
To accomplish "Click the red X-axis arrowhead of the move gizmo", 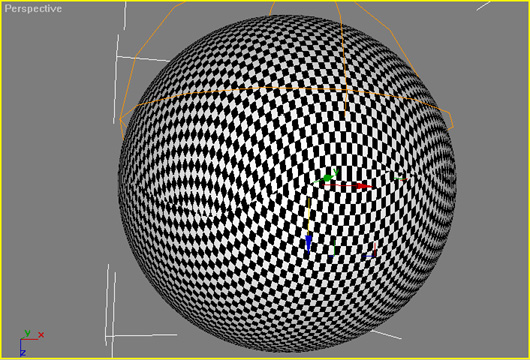I will point(365,186).
